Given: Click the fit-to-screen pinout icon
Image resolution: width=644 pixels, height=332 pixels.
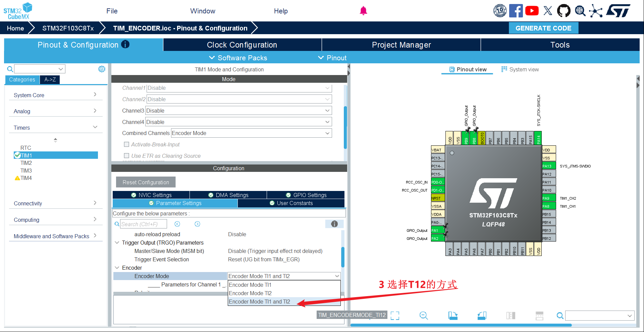Looking at the screenshot, I should tap(395, 316).
